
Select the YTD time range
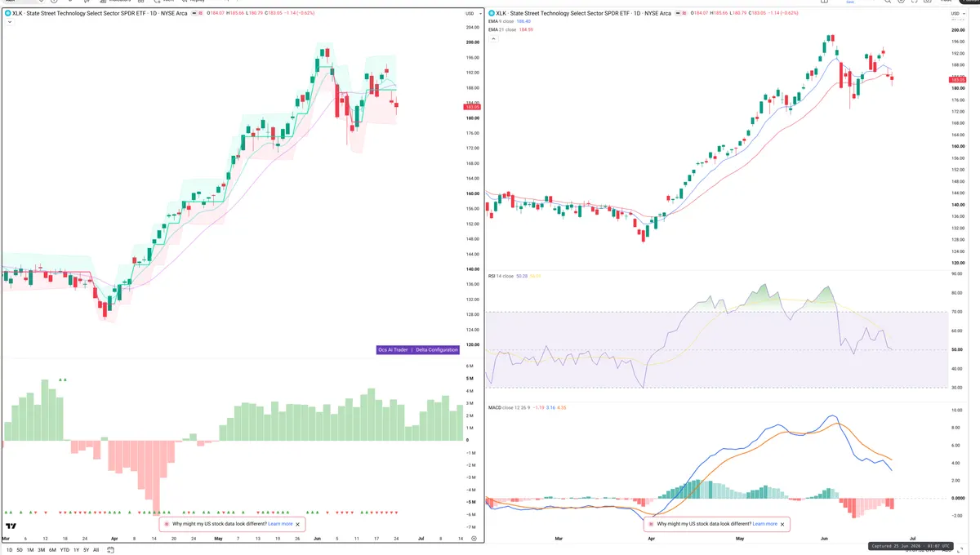click(x=65, y=550)
